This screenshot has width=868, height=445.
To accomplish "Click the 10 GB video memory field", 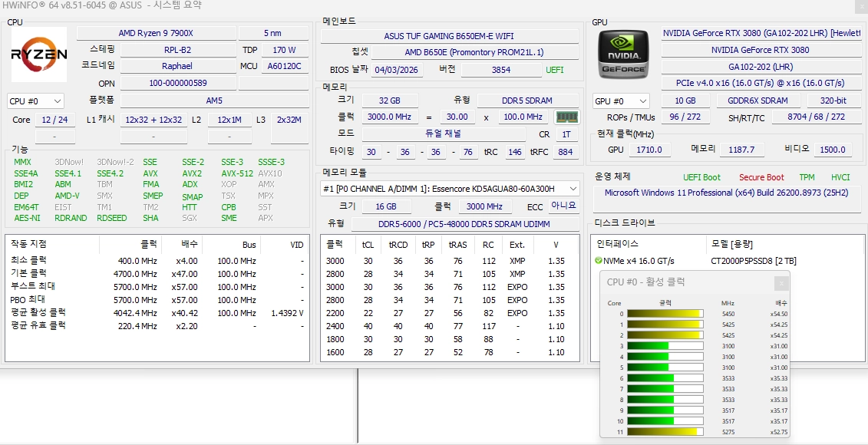I will click(x=685, y=101).
